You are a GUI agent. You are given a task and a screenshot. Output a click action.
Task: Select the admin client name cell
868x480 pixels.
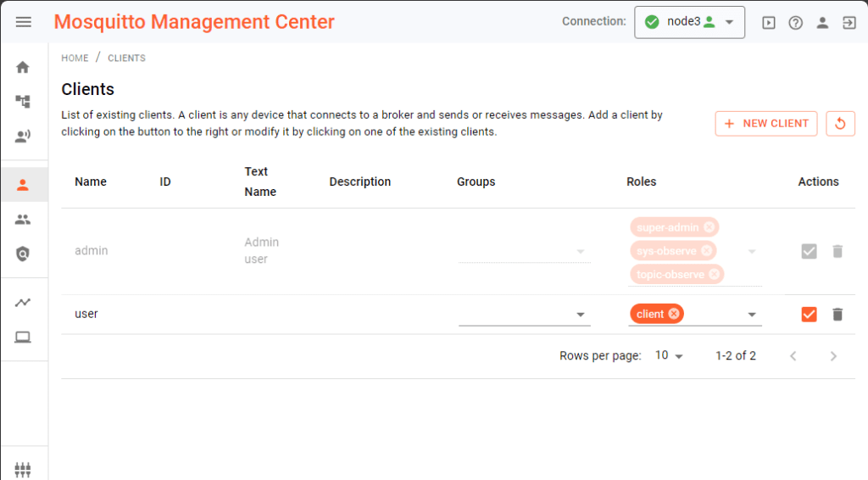[x=92, y=251]
